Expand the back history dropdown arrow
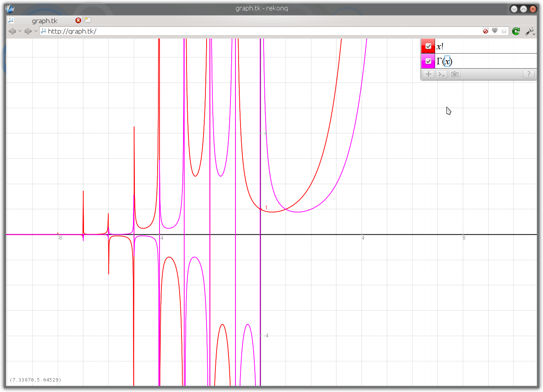 tap(20, 31)
